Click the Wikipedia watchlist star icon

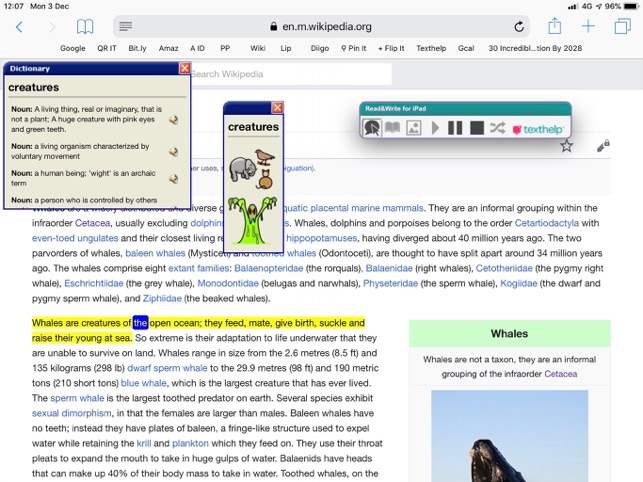[x=567, y=146]
